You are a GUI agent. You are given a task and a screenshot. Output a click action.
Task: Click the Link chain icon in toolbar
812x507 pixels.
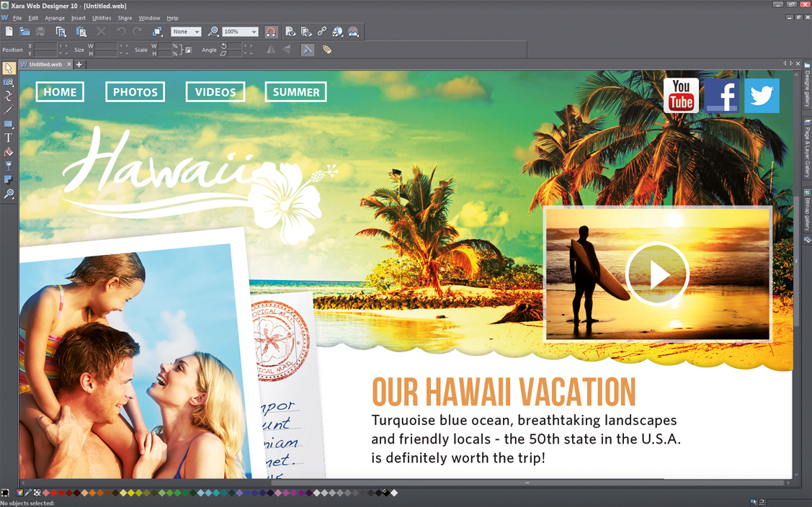[x=322, y=32]
